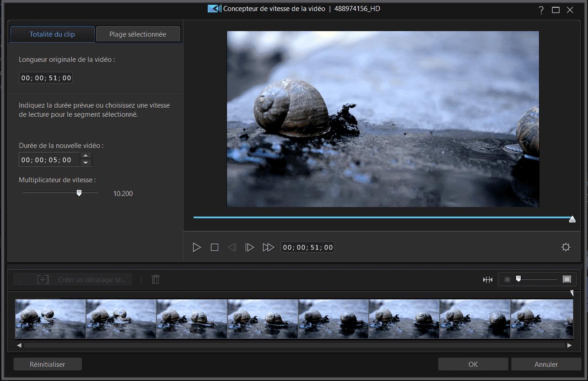The width and height of the screenshot is (588, 381).
Task: Click the fast forward icon
Action: (268, 247)
